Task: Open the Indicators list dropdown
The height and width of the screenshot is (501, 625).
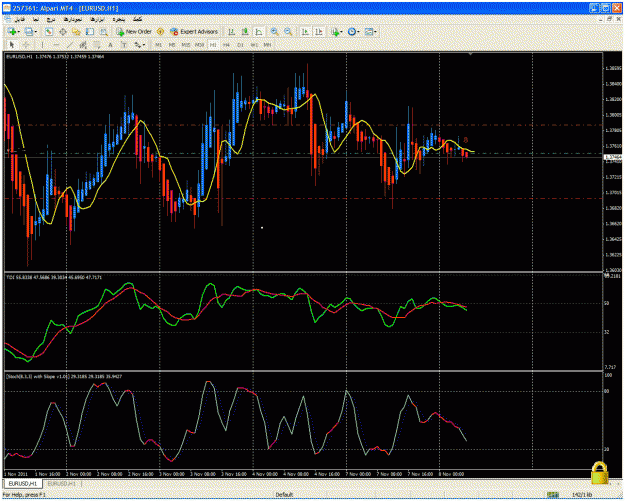Action: pyautogui.click(x=336, y=31)
